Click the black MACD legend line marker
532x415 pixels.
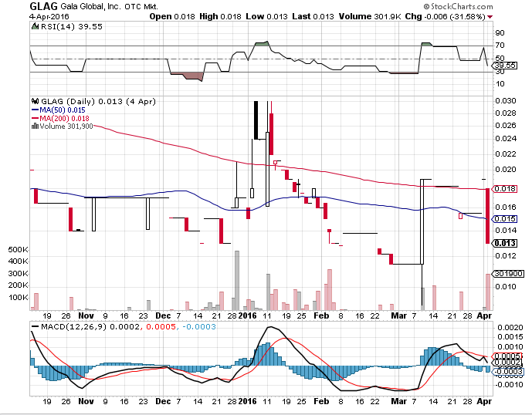pos(35,327)
